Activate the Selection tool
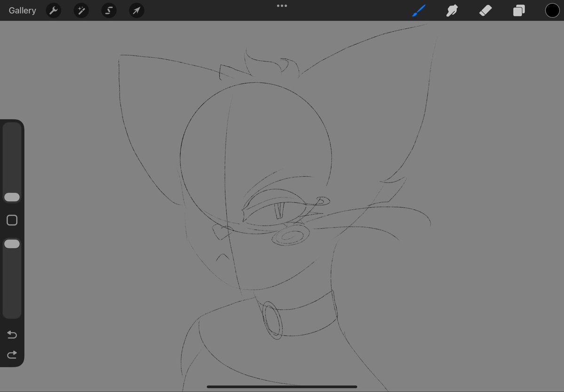The image size is (564, 392). 109,10
